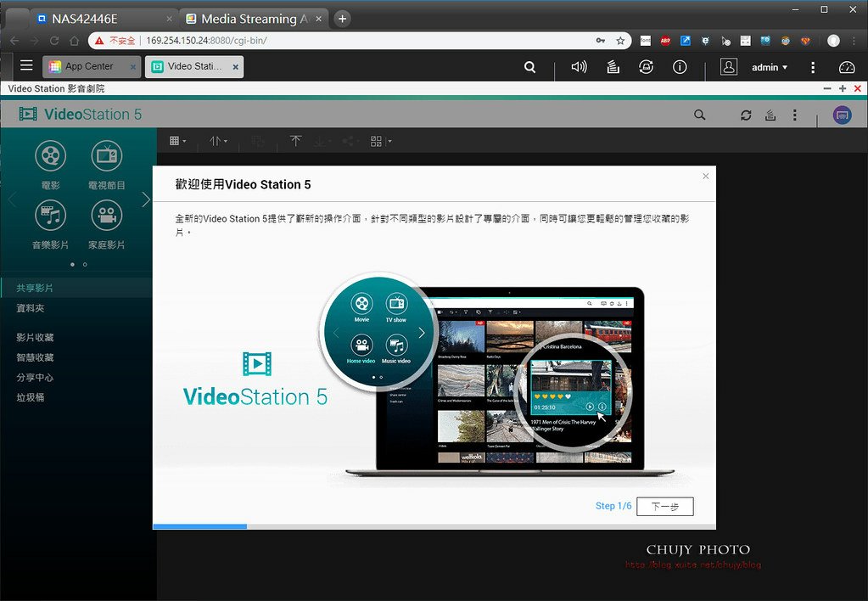
Task: Expand the sort order dropdown
Action: [x=218, y=141]
